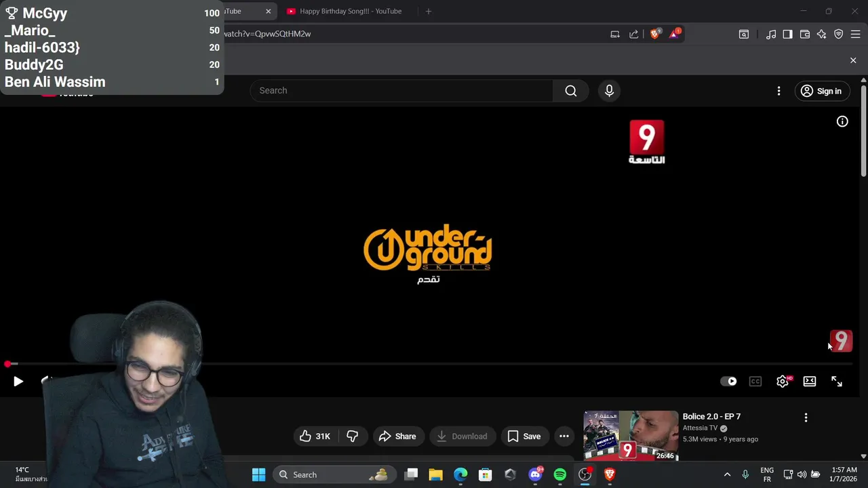Open Bolice 2.0 - EP 7 thumbnail
868x488 pixels.
click(631, 435)
